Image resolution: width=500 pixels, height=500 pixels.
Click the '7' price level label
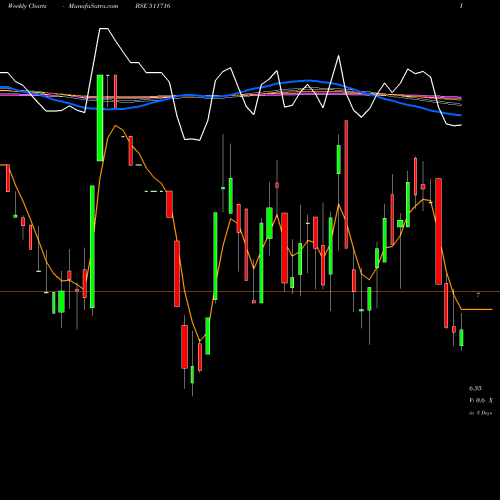tap(478, 295)
